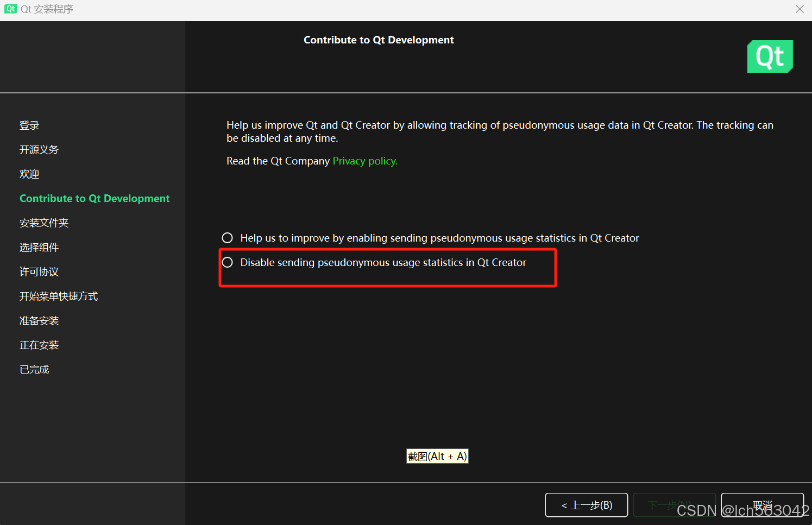Click the 欢迎 step in the sidebar

click(x=29, y=174)
